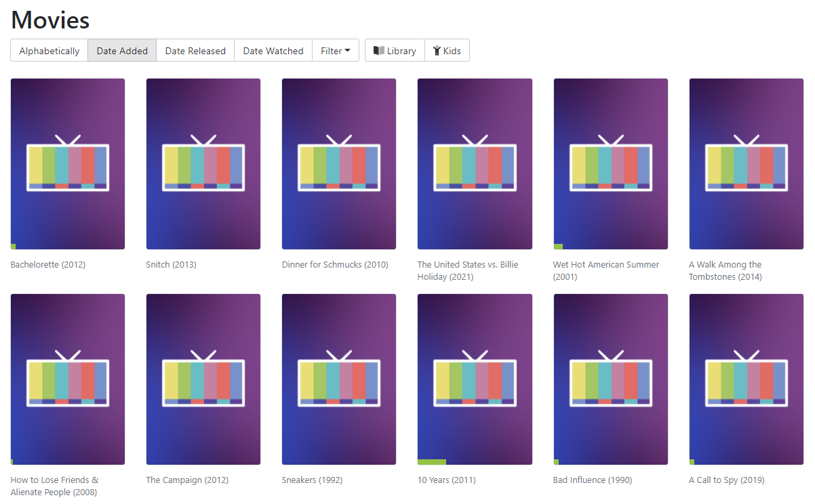Open the Kids section
The width and height of the screenshot is (815, 504).
point(448,51)
